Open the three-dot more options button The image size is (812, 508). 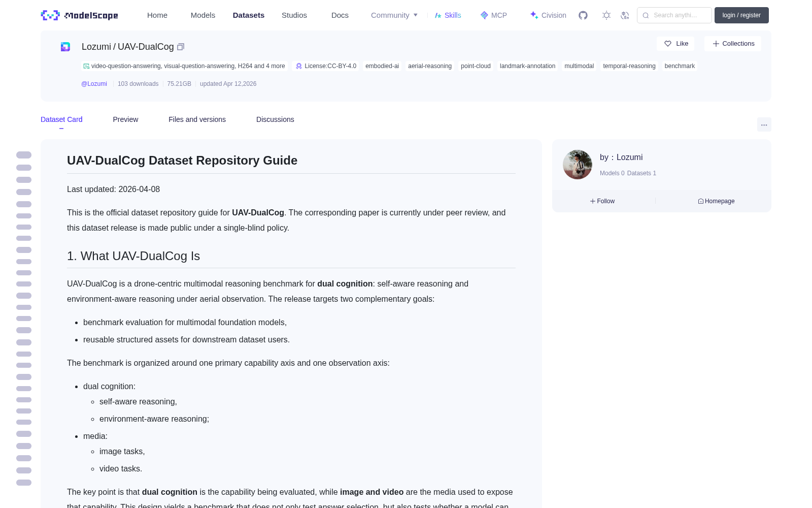764,124
